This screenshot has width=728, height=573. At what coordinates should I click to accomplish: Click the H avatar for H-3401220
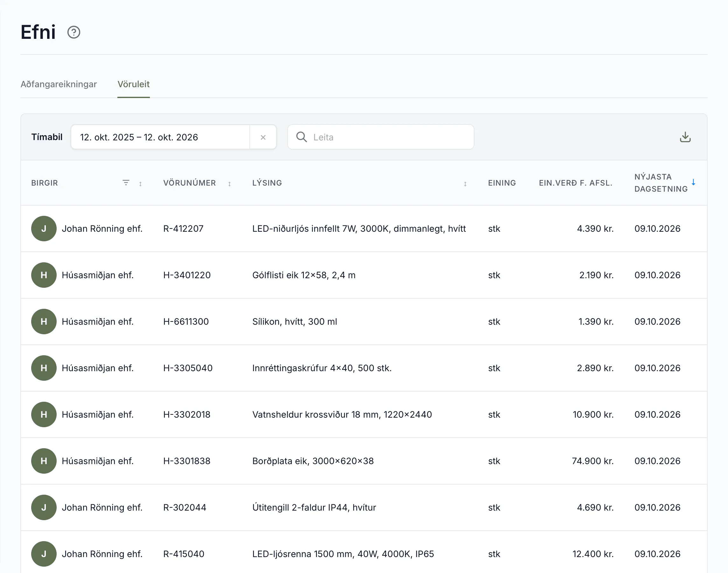click(x=44, y=275)
